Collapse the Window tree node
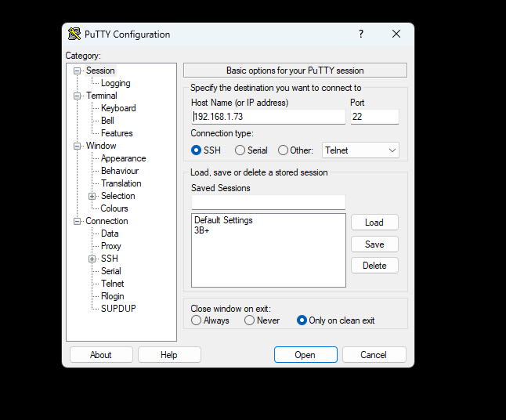The image size is (506, 420). (x=77, y=146)
